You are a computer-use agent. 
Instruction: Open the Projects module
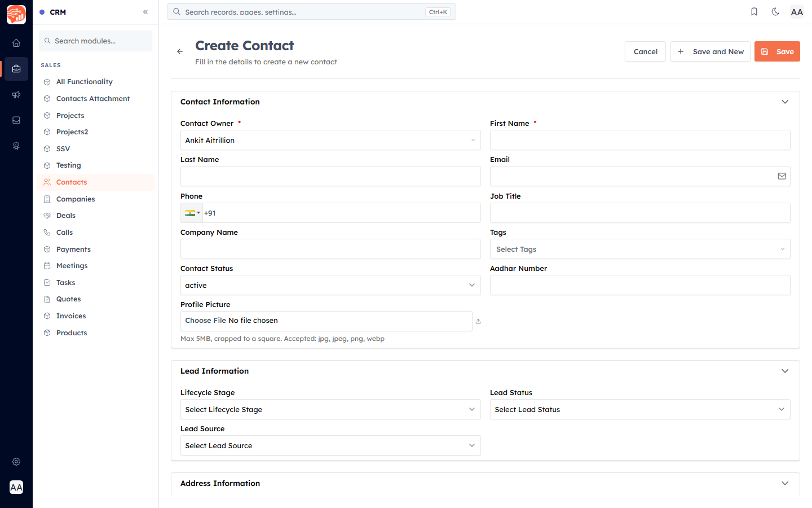[x=96, y=115]
